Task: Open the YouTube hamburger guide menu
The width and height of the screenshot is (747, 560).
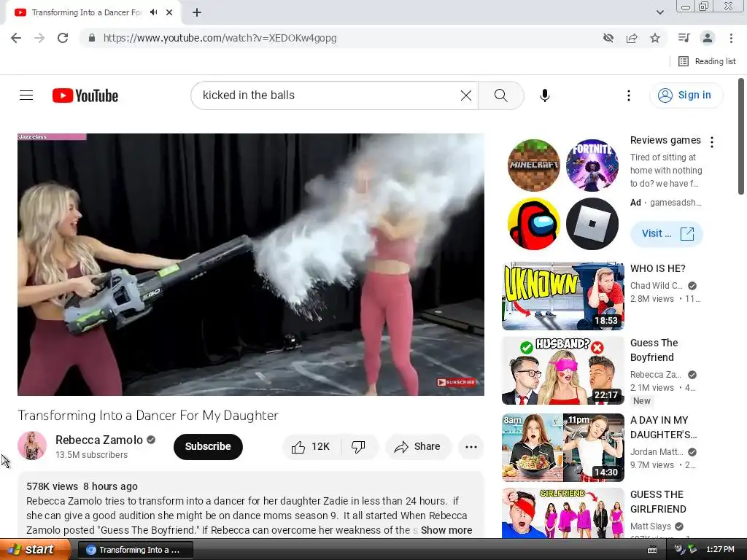Action: click(26, 96)
